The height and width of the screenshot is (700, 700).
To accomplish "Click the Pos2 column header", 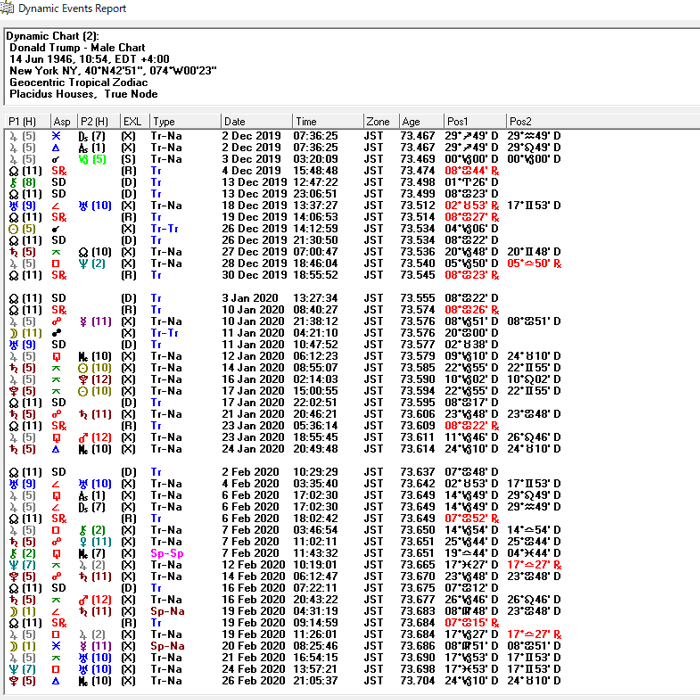I will (x=603, y=121).
